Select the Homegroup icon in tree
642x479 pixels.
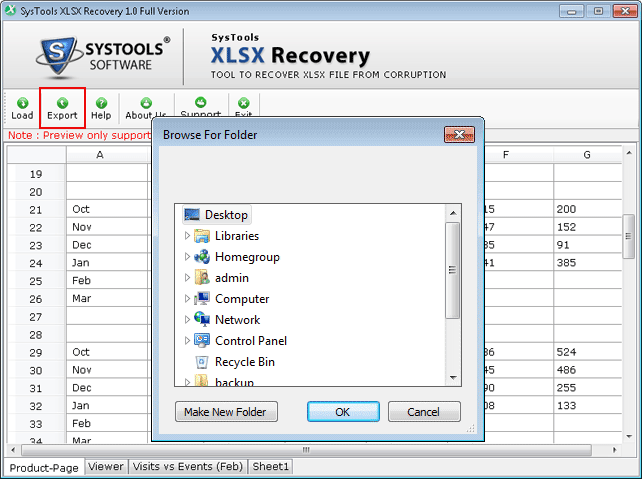coord(202,257)
